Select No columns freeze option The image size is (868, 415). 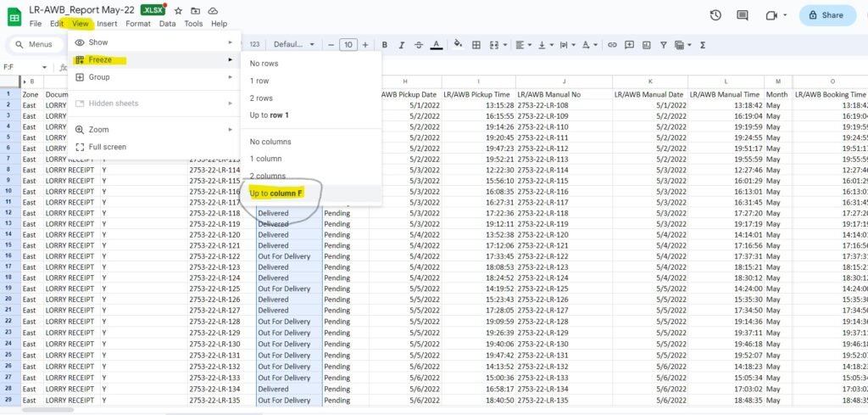click(311, 142)
